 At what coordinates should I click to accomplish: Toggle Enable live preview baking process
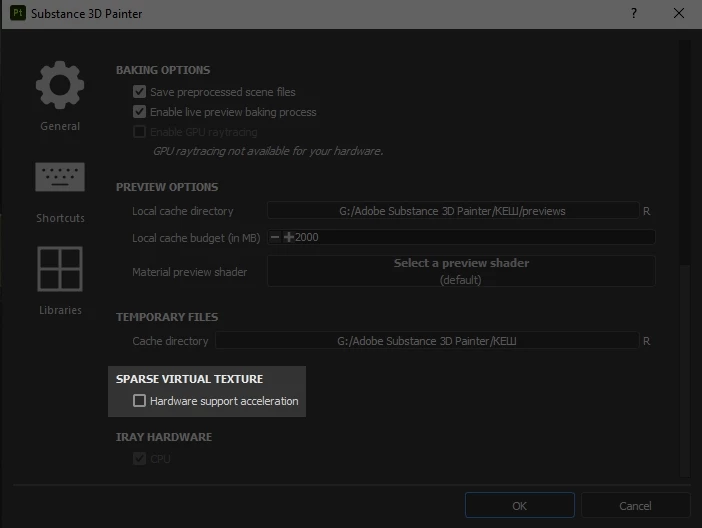pos(139,112)
